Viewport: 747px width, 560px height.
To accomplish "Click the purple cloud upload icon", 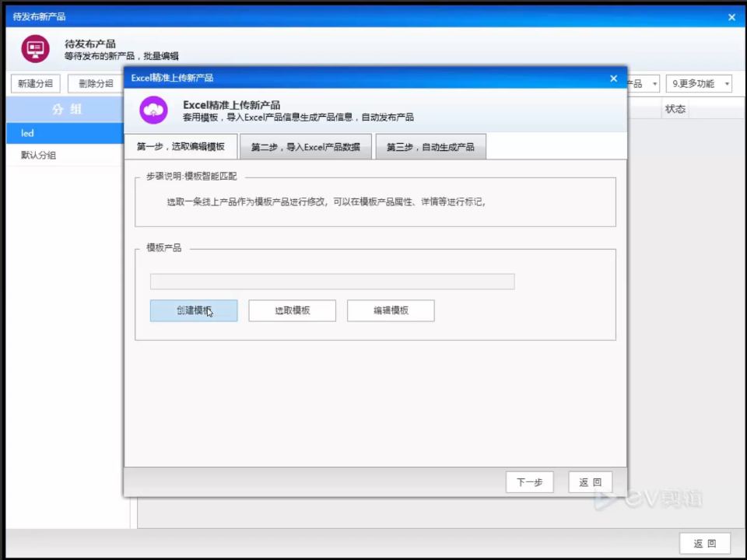I will 153,110.
